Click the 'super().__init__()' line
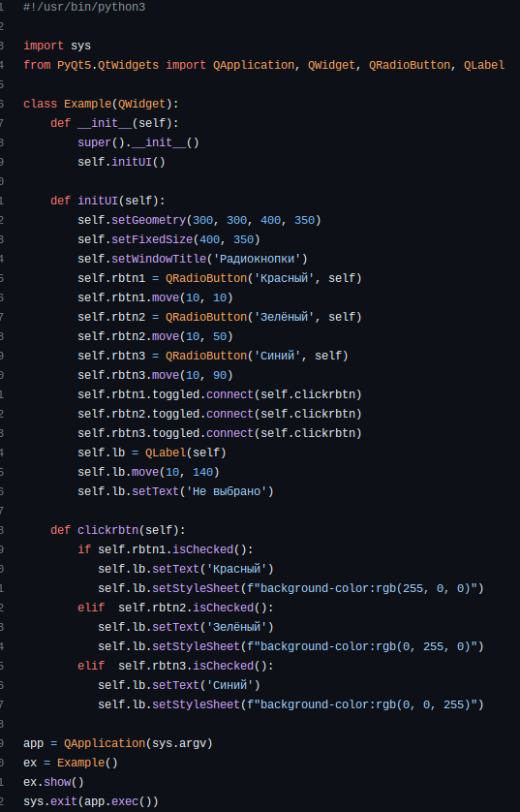Image resolution: width=520 pixels, height=812 pixels. [138, 143]
